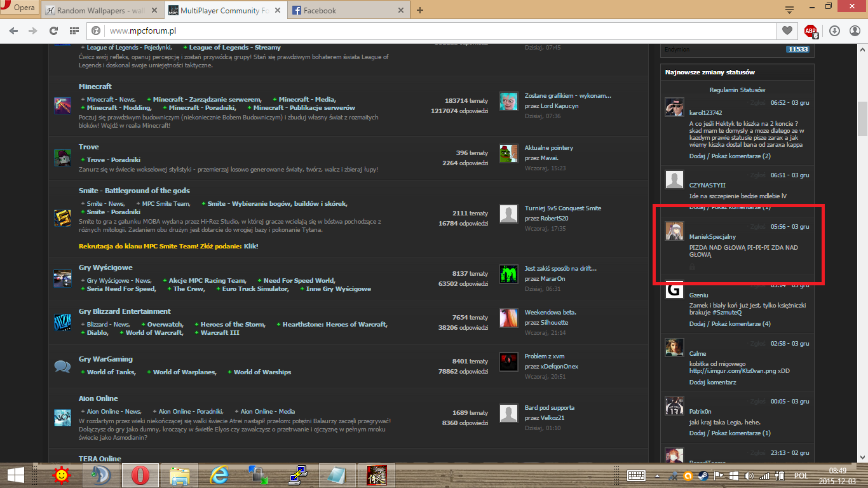Viewport: 868px width, 488px height.
Task: Reload the current page
Action: click(54, 30)
